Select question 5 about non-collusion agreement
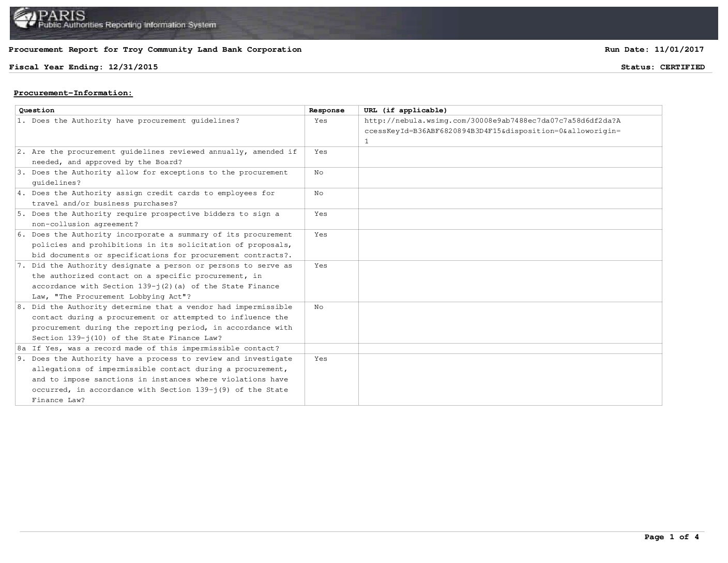 tap(148, 219)
